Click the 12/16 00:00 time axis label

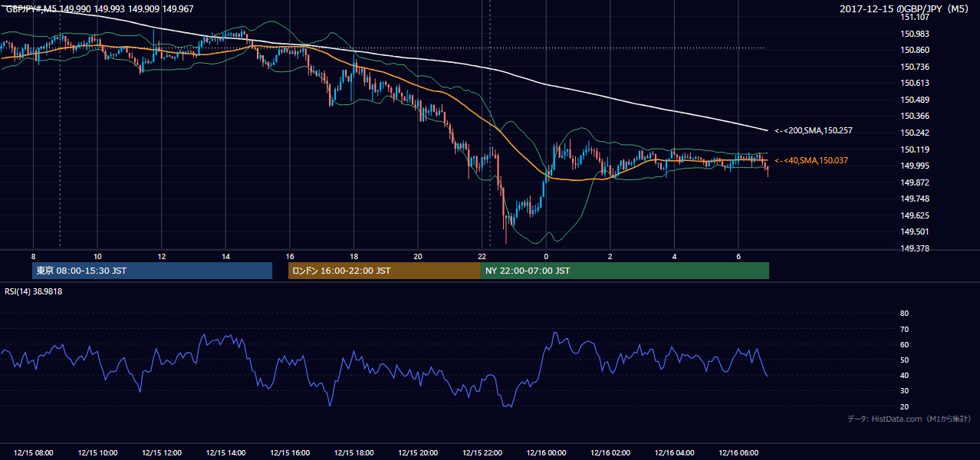click(x=546, y=453)
